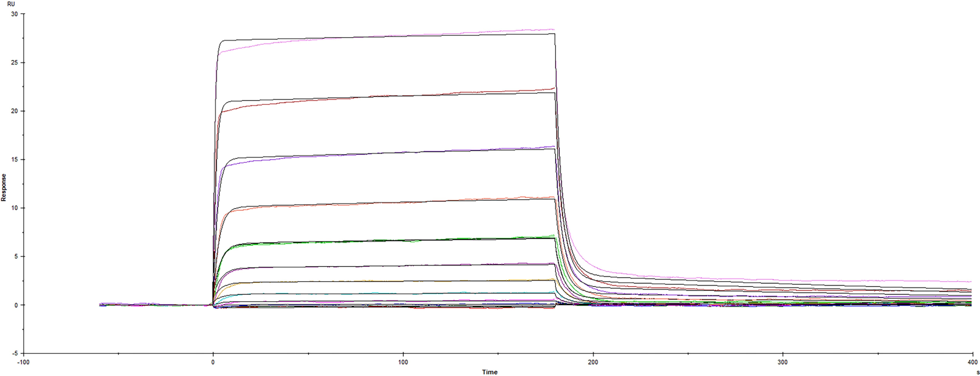The width and height of the screenshot is (980, 376).
Task: Click the RU unit label at top
Action: (11, 4)
